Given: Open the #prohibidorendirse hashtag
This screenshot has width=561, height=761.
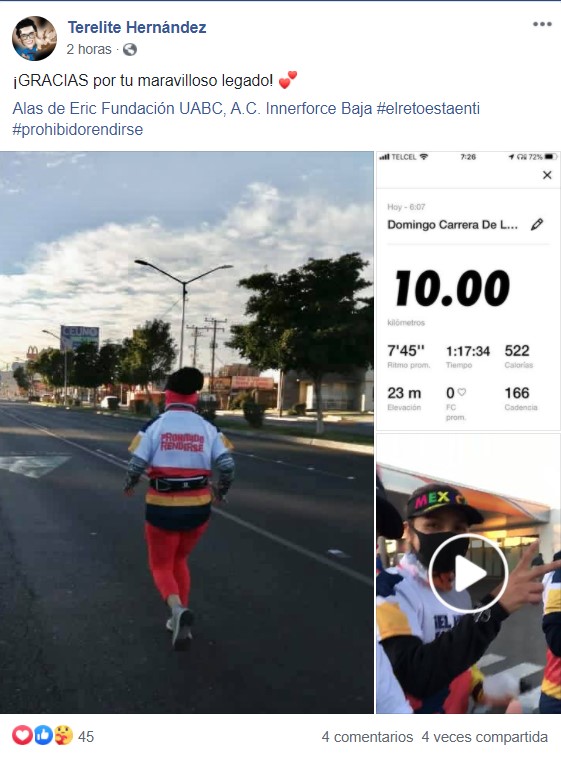Looking at the screenshot, I should [78, 130].
